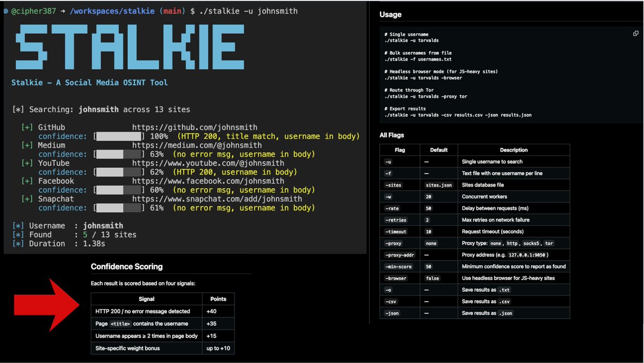Image resolution: width=644 pixels, height=363 pixels.
Task: Click the Medium 63% confidence bar
Action: (x=119, y=154)
